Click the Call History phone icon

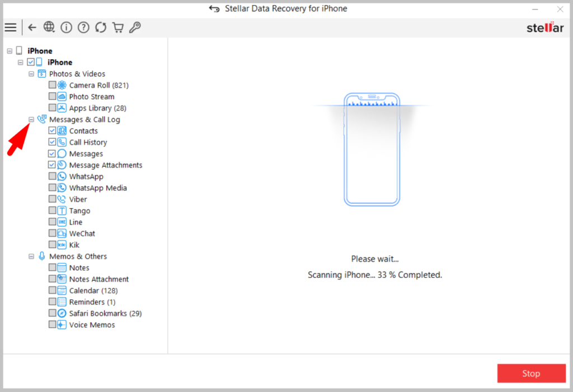62,142
